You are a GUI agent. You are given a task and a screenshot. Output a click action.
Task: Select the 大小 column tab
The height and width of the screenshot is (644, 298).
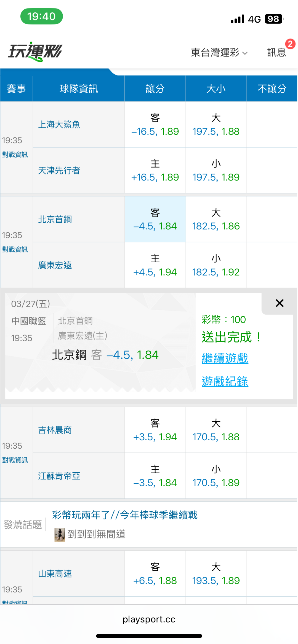tap(216, 89)
